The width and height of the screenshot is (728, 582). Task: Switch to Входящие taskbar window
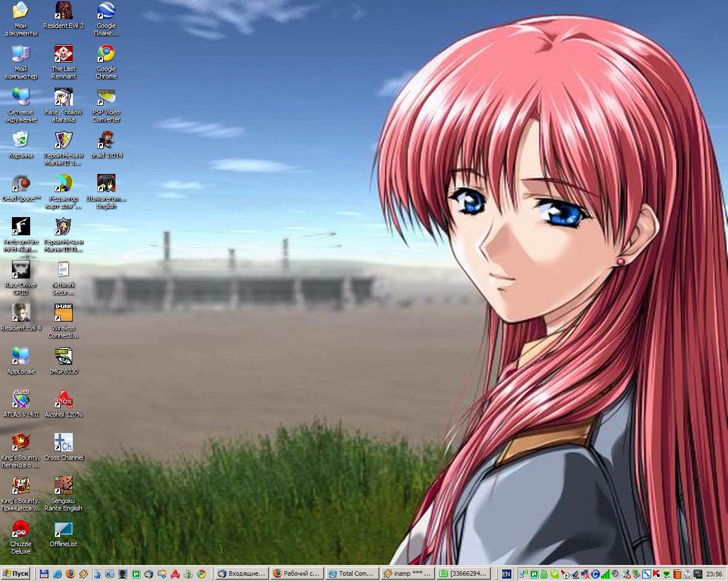click(x=242, y=573)
